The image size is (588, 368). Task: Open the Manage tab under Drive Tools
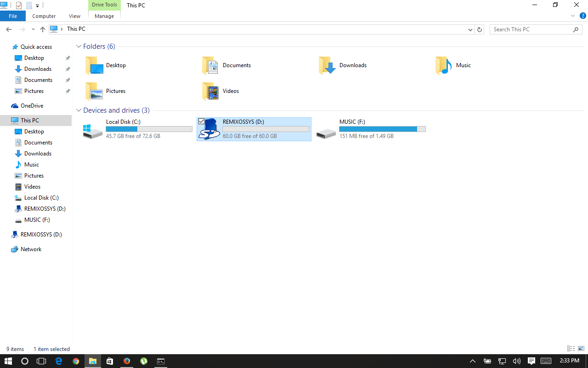click(104, 16)
